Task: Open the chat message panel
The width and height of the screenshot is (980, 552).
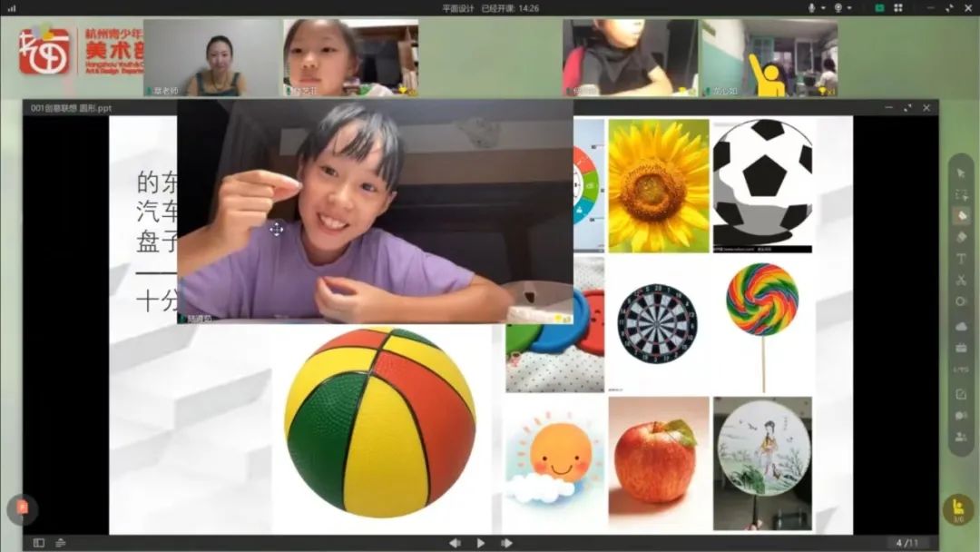Action: (x=961, y=416)
